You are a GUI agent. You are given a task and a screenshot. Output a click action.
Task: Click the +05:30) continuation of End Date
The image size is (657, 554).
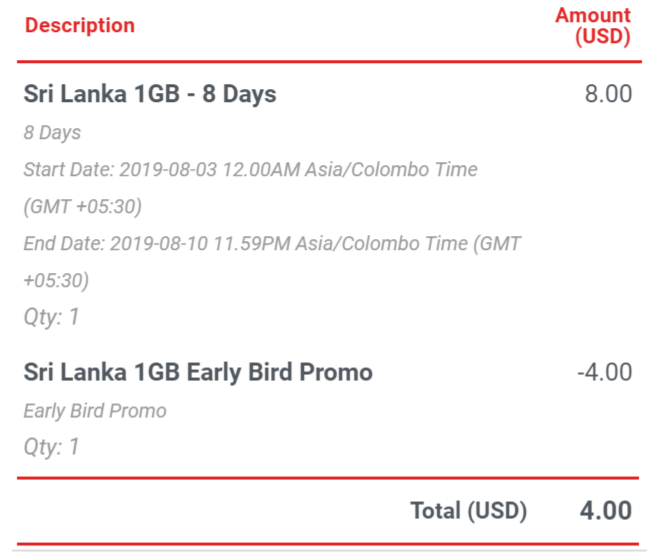(57, 280)
